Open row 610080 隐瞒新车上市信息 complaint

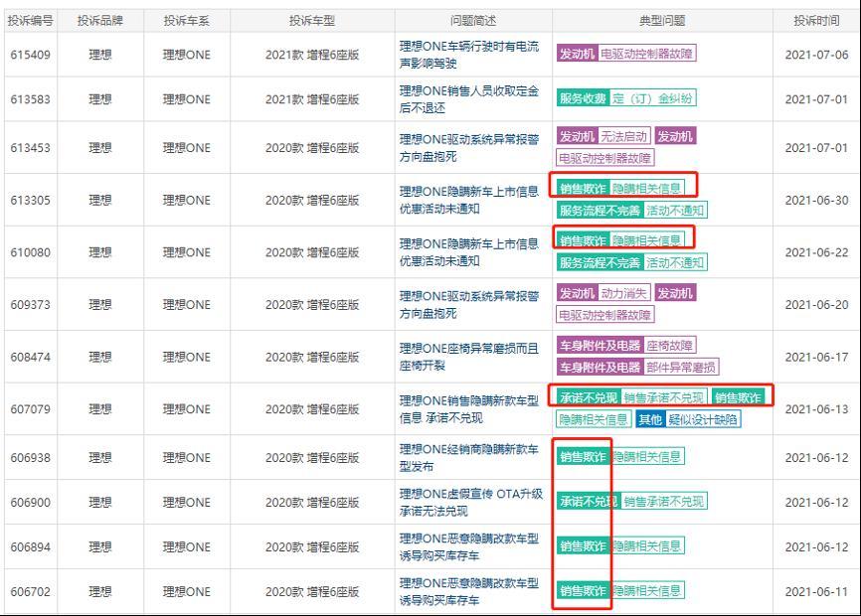pos(469,252)
